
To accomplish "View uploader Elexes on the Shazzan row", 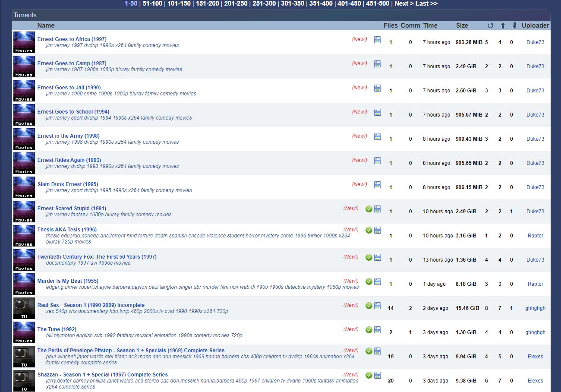I will click(536, 381).
